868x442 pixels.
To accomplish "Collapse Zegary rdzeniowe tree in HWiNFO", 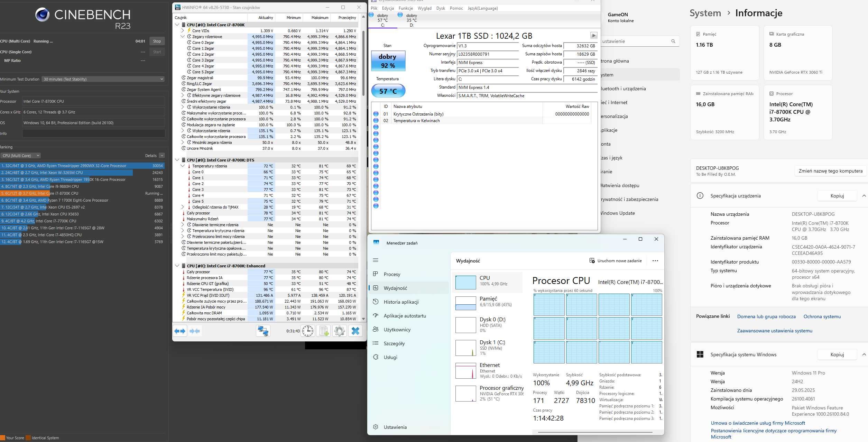I will coord(183,37).
